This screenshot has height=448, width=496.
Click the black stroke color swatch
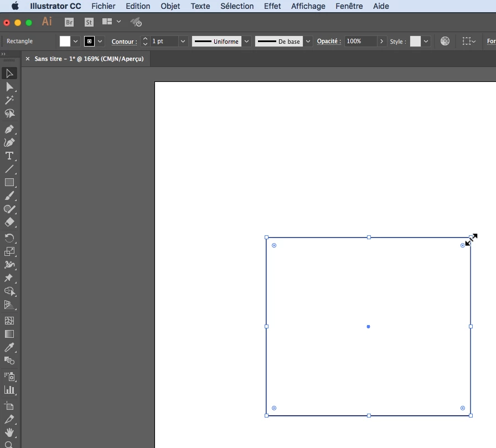pos(89,41)
